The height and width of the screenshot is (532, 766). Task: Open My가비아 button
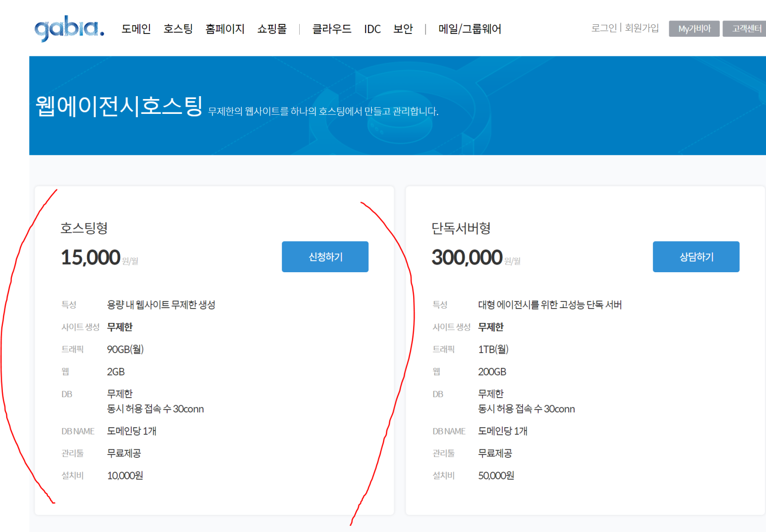coord(694,29)
